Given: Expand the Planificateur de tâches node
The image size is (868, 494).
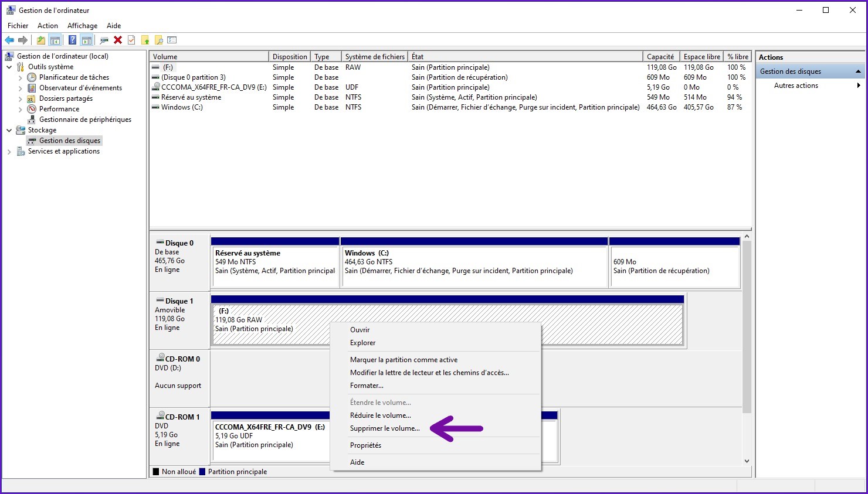Looking at the screenshot, I should pos(21,77).
